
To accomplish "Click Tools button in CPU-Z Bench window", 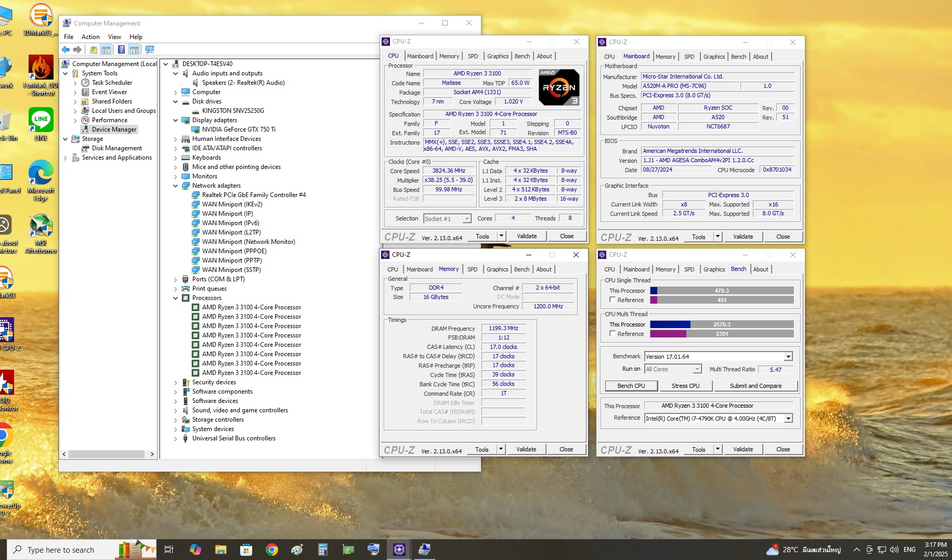I will click(698, 449).
